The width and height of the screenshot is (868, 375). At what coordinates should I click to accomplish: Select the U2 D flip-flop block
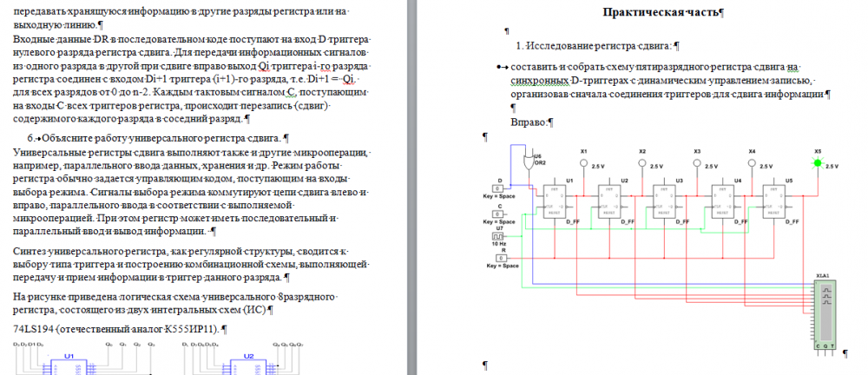click(609, 201)
